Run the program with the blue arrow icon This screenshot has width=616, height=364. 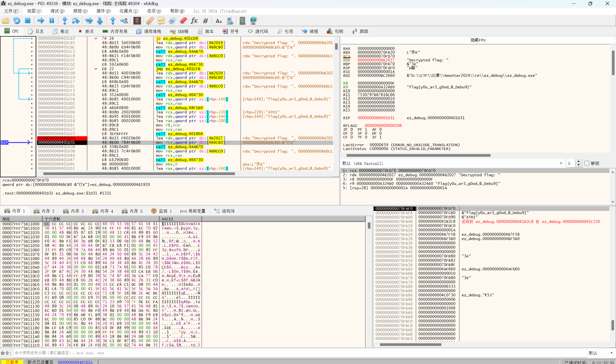(41, 21)
